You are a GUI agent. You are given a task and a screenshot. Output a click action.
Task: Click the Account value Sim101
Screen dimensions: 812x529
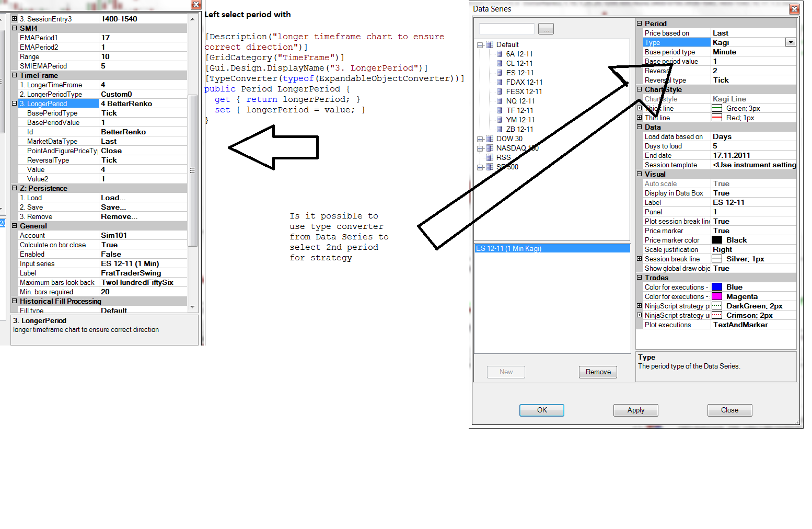143,235
